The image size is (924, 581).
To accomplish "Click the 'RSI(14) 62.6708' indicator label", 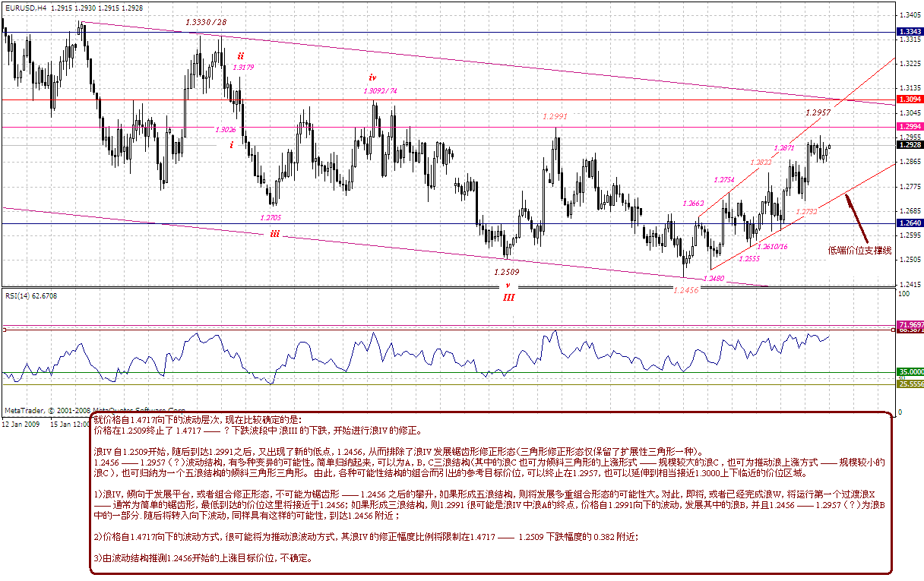I will tap(31, 295).
